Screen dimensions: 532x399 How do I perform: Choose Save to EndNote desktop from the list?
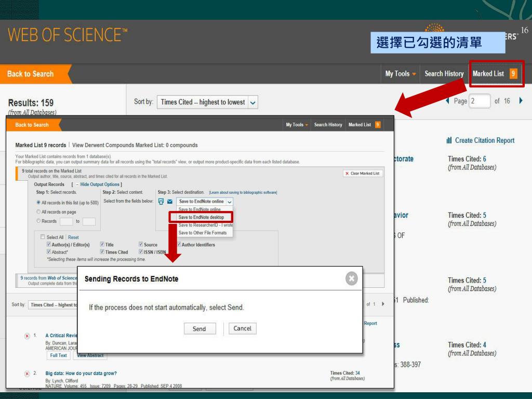pos(201,217)
